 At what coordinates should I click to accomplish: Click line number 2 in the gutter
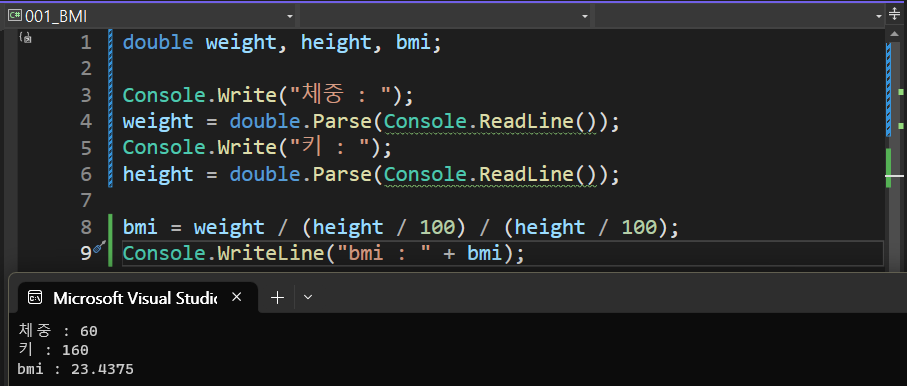(x=86, y=69)
